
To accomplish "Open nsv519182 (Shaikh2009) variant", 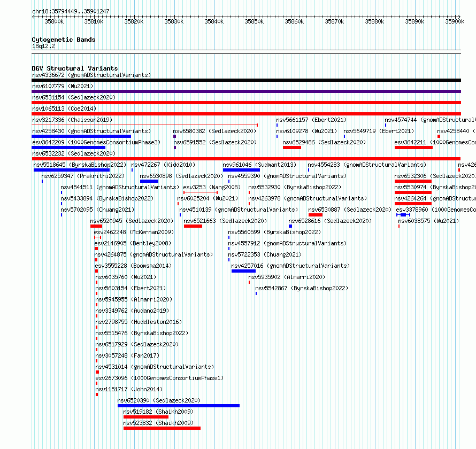I will 158,412.
